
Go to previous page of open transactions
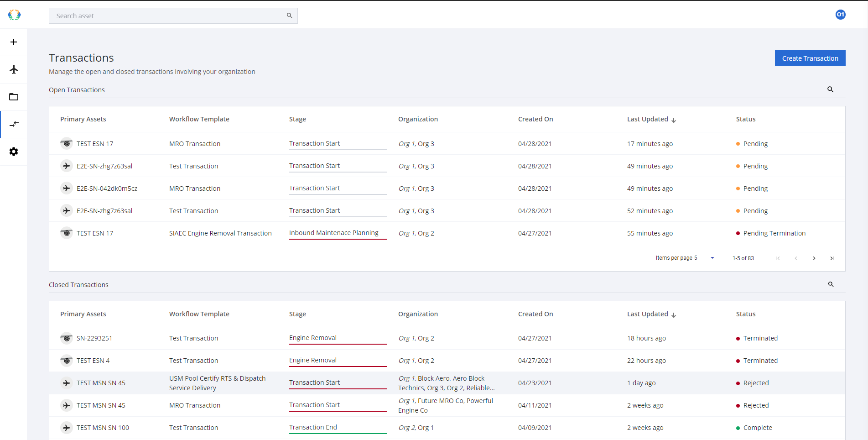[795, 258]
